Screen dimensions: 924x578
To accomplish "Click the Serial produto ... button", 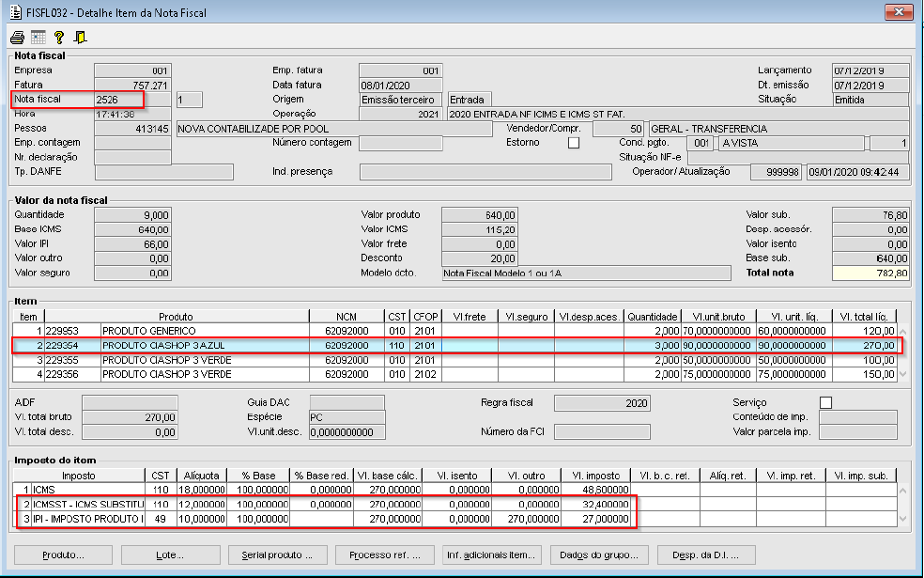I will [x=278, y=554].
